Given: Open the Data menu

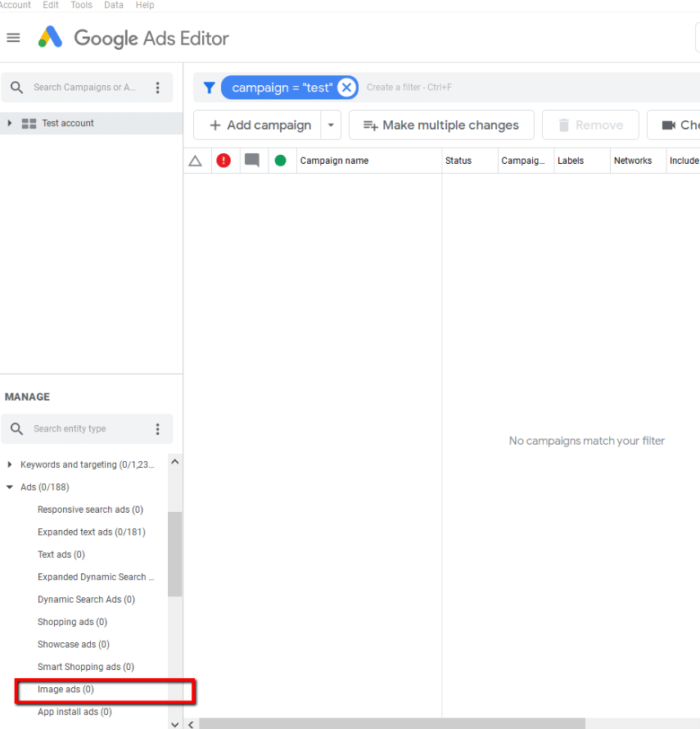Looking at the screenshot, I should tap(114, 5).
